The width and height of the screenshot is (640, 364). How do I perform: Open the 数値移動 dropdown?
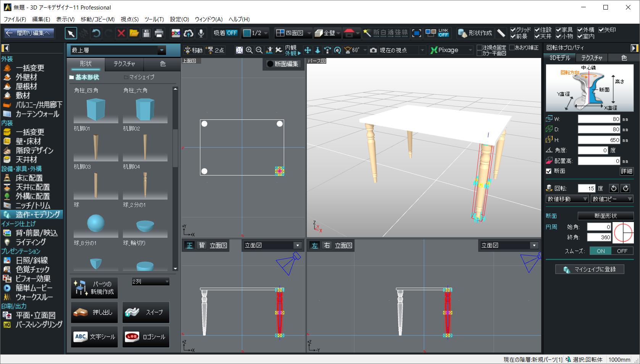(567, 199)
